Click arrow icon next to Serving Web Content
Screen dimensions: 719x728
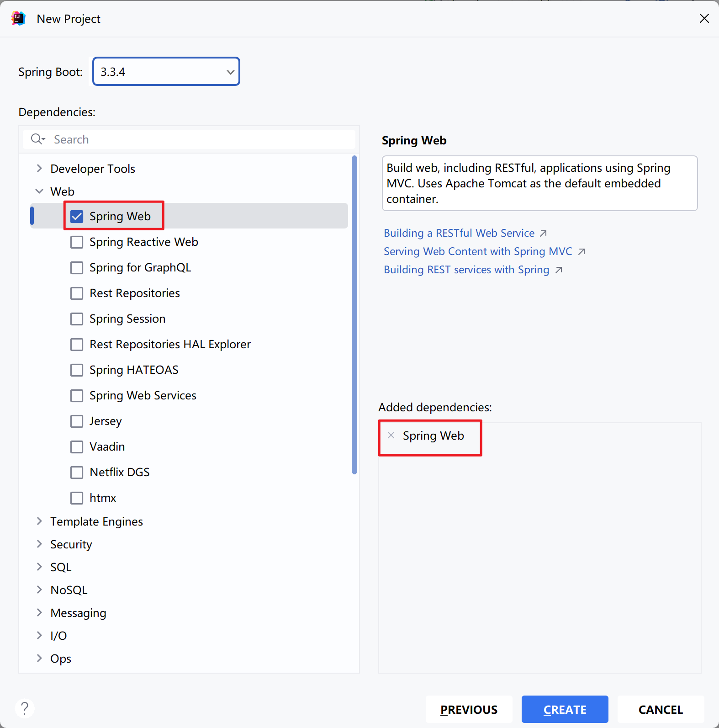582,252
